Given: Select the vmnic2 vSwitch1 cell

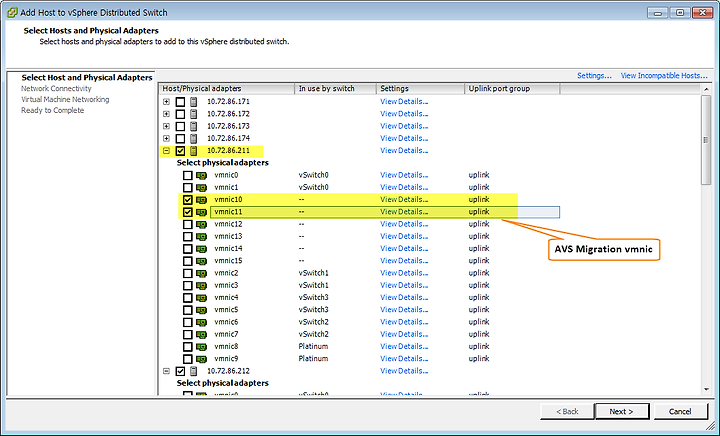Looking at the screenshot, I should [314, 273].
